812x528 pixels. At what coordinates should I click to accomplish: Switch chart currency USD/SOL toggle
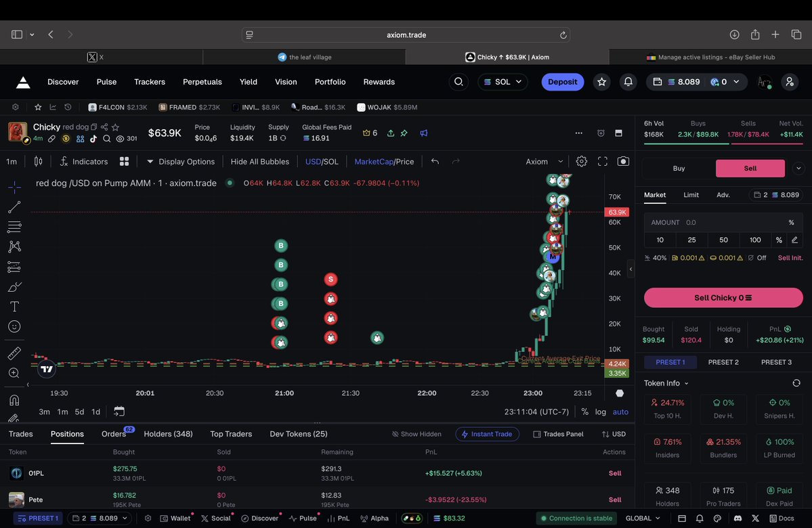tap(322, 162)
